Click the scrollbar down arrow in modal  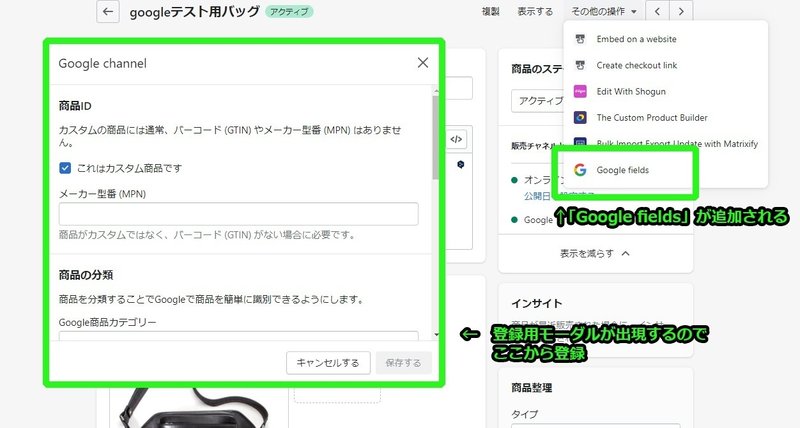coord(436,335)
